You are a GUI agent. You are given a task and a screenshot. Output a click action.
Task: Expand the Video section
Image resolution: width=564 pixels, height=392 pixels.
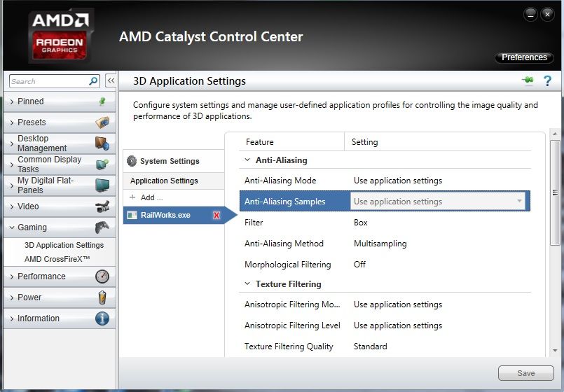[12, 206]
